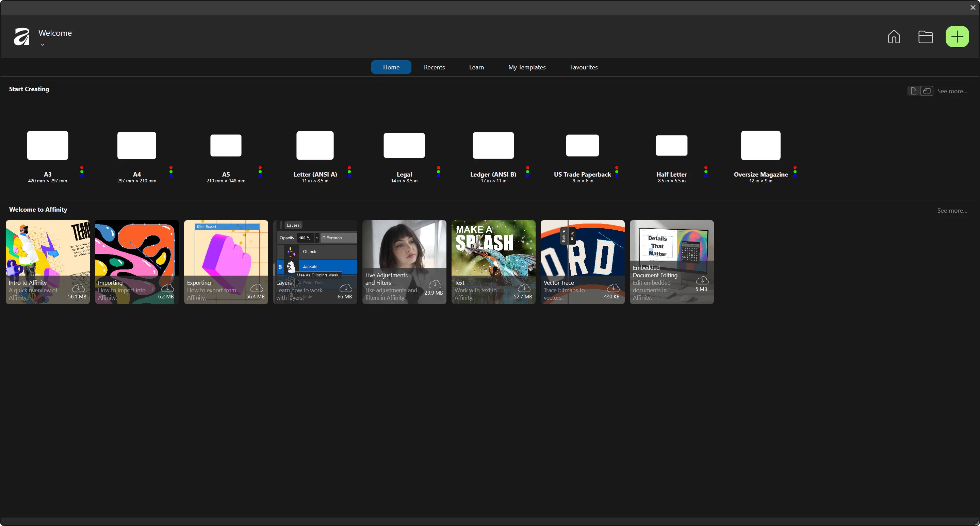Viewport: 980px width, 526px height.
Task: Click download cloud on Vector Trace card
Action: (613, 288)
